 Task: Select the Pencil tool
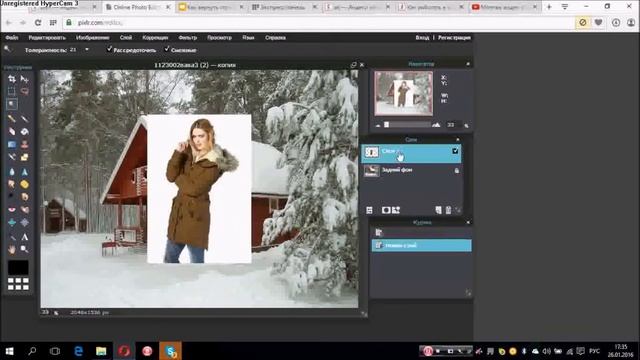click(x=12, y=119)
